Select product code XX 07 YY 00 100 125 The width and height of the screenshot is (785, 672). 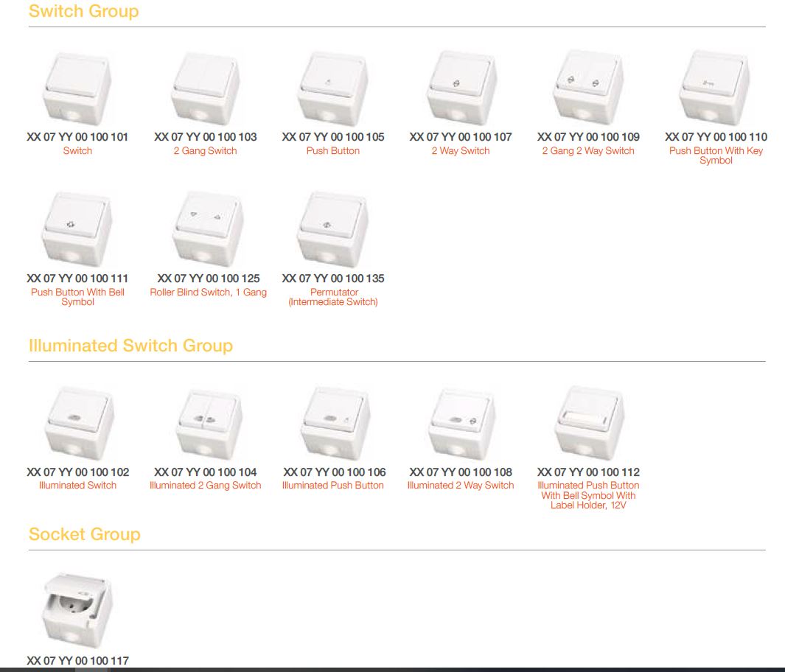tap(208, 279)
